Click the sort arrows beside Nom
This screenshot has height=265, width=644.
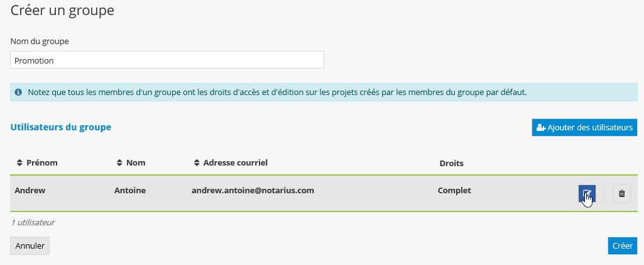(x=119, y=163)
